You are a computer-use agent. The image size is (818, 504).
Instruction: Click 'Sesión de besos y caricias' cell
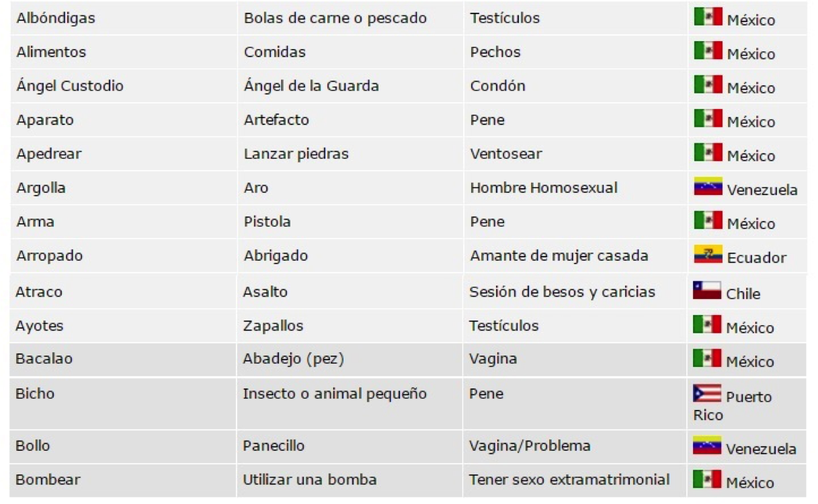562,292
